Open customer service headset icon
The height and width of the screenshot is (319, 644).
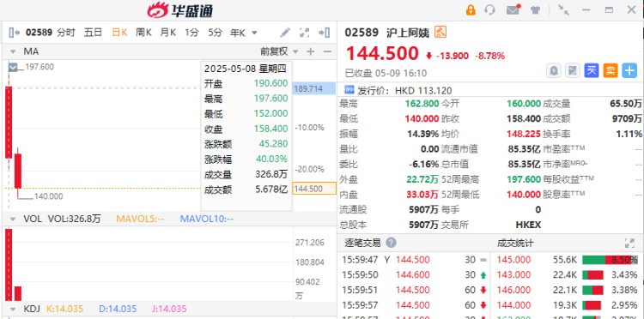point(490,10)
